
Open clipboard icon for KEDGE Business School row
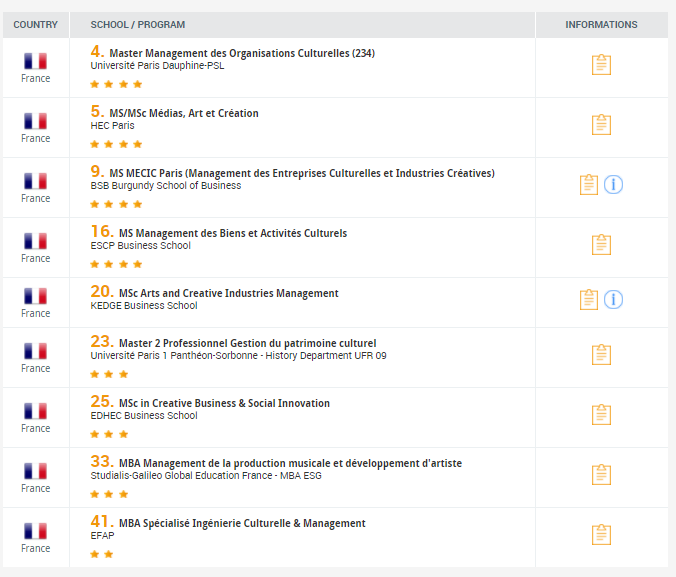tap(588, 300)
